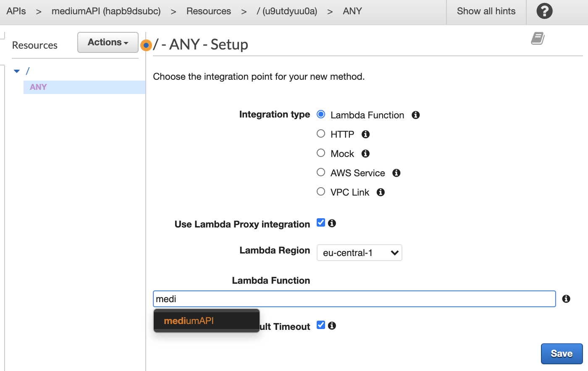588x371 pixels.
Task: Select ANY method in resource tree
Action: coord(84,87)
